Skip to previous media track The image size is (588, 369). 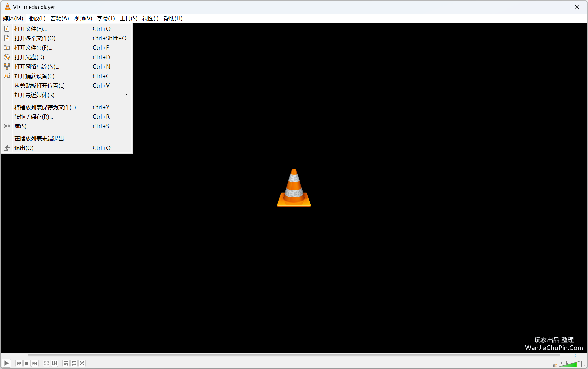(x=19, y=363)
